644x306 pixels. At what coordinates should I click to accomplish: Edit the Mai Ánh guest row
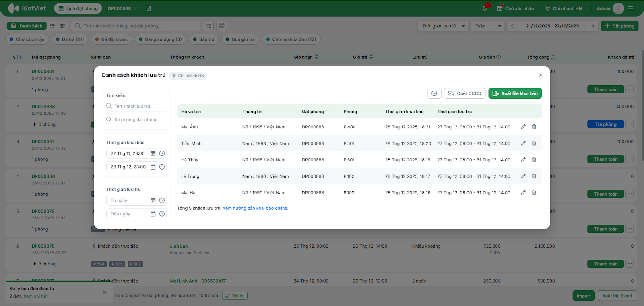tap(523, 127)
